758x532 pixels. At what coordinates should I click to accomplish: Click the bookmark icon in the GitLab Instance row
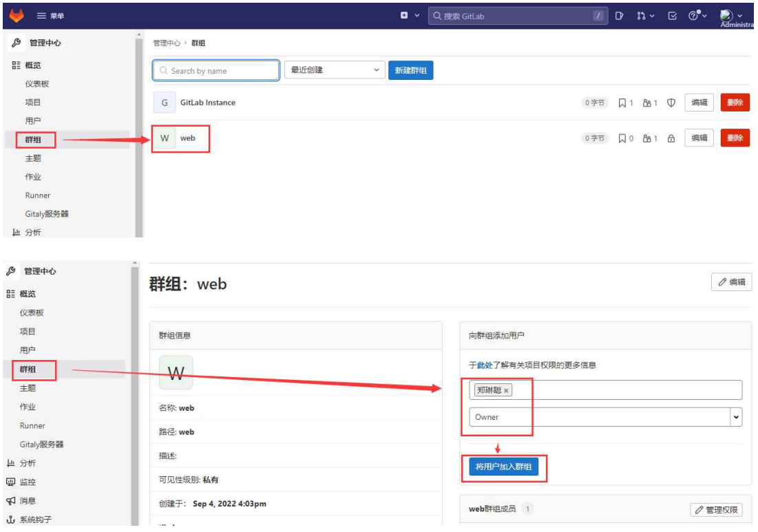click(622, 103)
